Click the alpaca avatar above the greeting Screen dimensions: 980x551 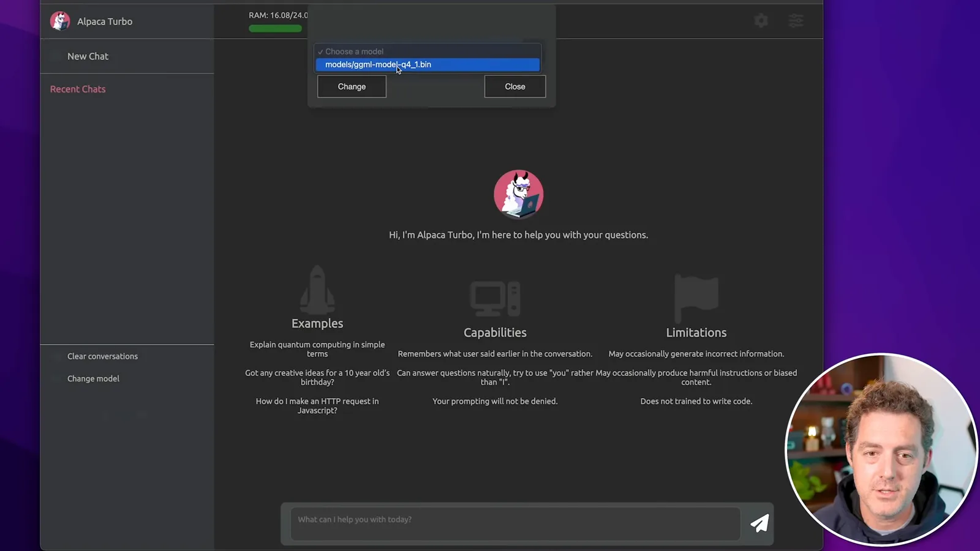click(518, 194)
